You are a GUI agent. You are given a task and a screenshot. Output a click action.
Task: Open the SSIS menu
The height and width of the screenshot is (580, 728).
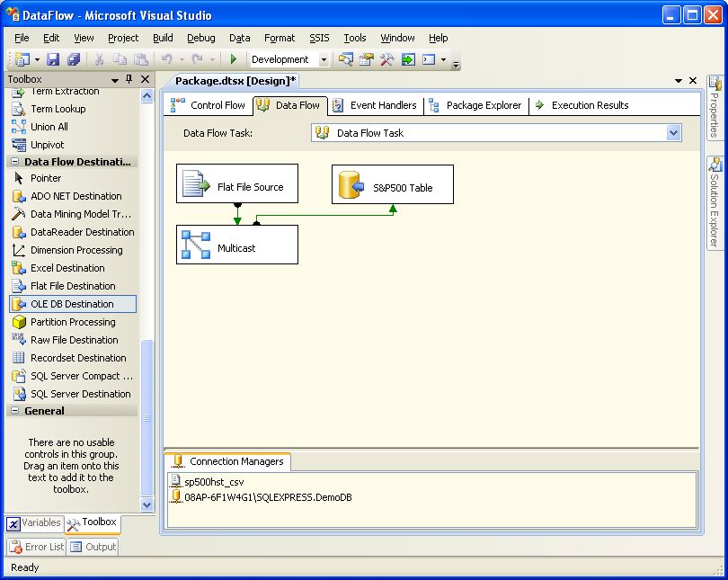pos(319,38)
